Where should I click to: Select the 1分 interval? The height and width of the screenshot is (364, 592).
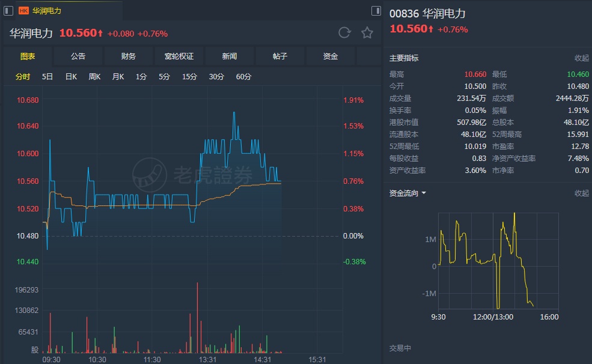[141, 76]
